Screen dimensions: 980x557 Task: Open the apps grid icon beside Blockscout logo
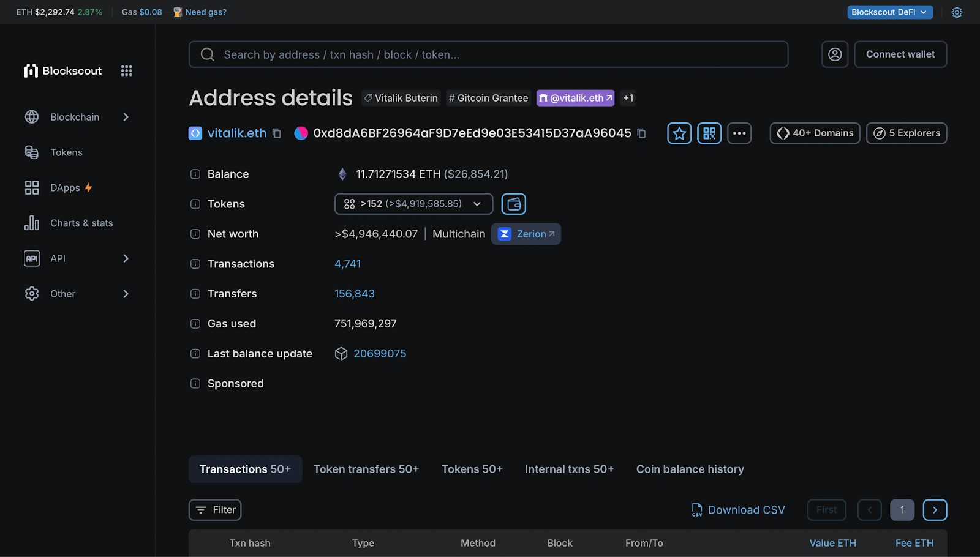tap(126, 71)
